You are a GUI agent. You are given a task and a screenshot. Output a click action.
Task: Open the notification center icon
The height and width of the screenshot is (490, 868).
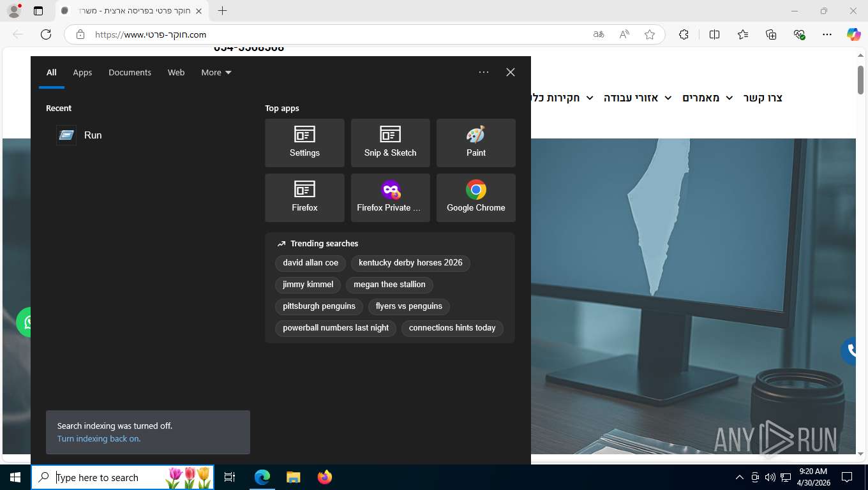847,477
